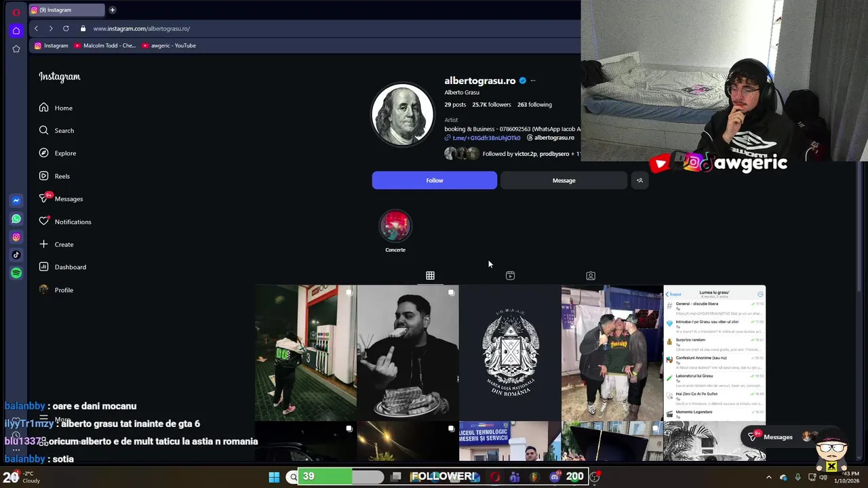Open the Instagram bookmark

click(52, 45)
